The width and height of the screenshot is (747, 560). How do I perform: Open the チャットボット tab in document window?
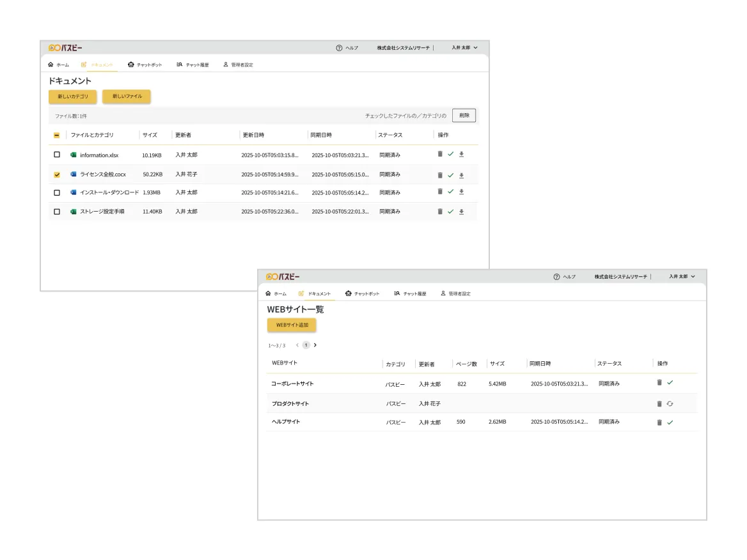[x=145, y=65]
